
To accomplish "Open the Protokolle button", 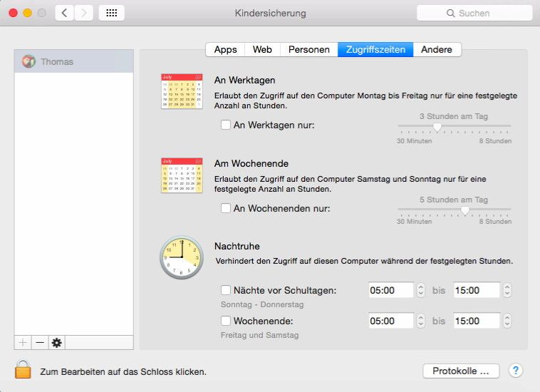I will (461, 371).
